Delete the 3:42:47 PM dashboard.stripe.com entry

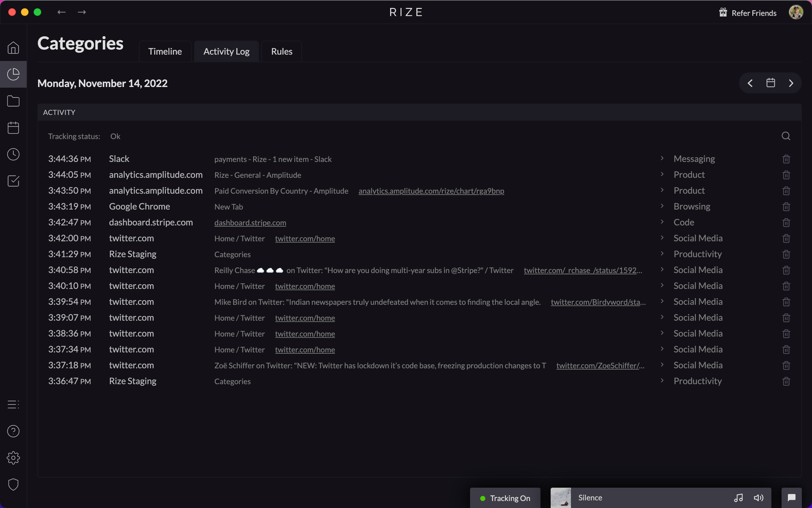[786, 223]
